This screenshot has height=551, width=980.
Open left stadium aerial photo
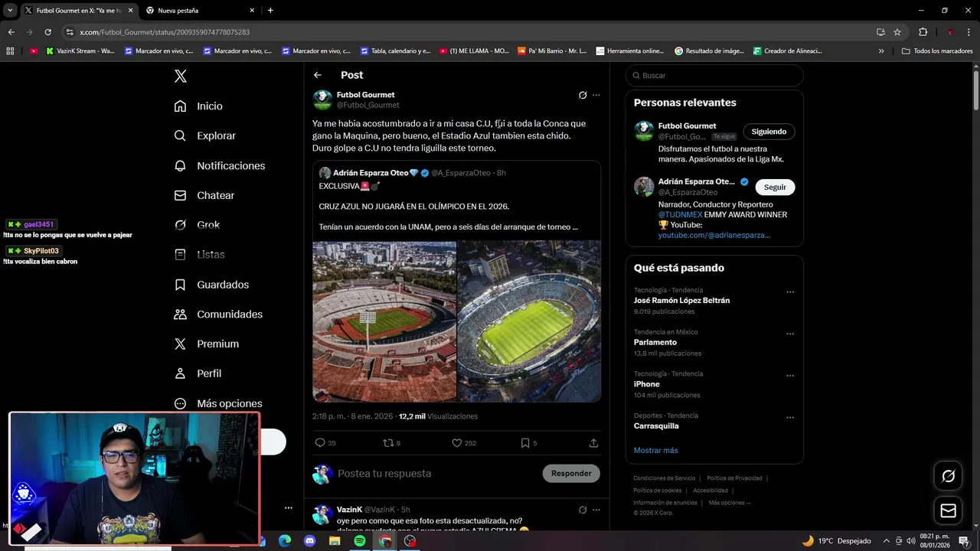(384, 321)
